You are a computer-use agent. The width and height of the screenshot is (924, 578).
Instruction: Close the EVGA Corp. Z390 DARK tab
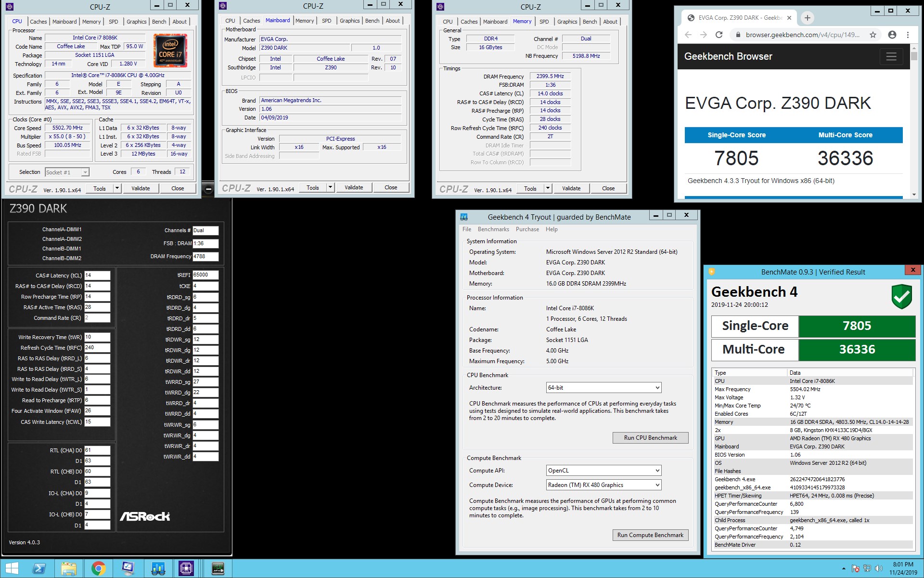[x=789, y=18]
